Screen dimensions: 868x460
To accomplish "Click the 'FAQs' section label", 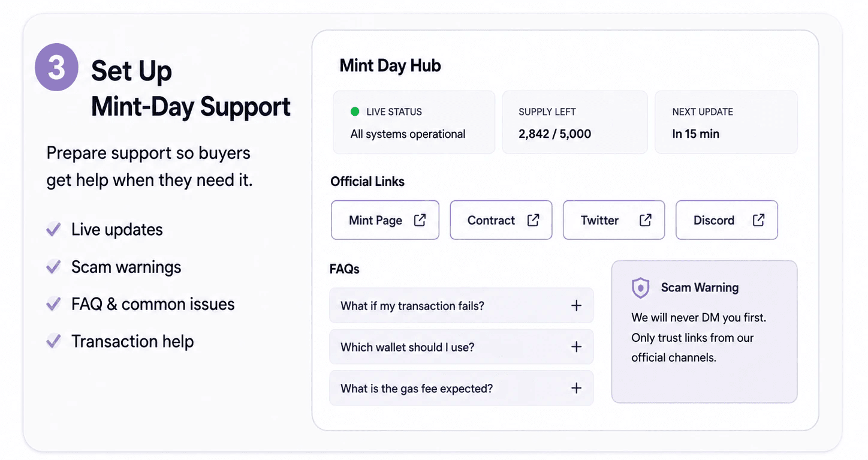I will (345, 269).
